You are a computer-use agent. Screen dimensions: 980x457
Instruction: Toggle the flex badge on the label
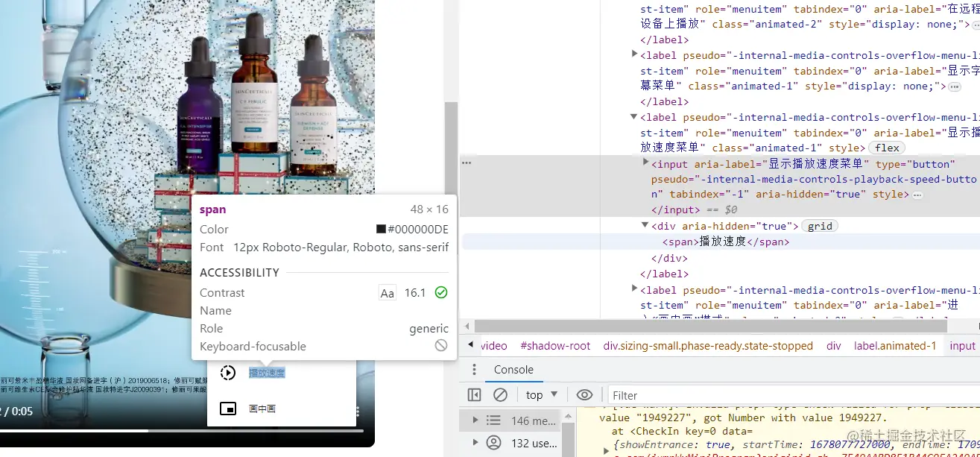point(887,148)
